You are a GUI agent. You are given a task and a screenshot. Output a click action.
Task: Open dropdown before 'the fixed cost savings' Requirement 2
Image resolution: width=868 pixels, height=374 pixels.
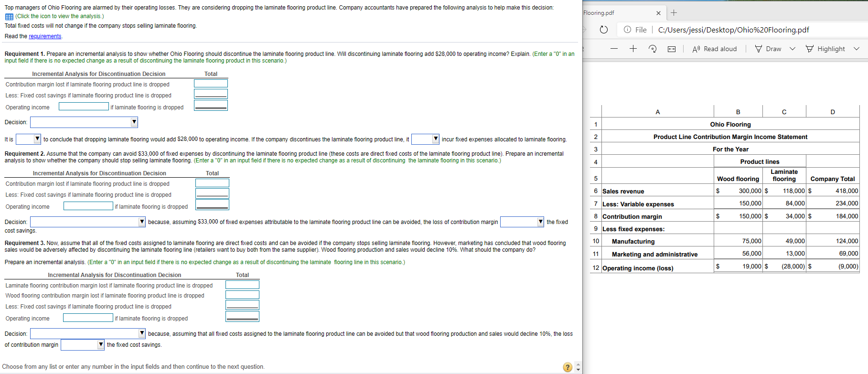(522, 222)
